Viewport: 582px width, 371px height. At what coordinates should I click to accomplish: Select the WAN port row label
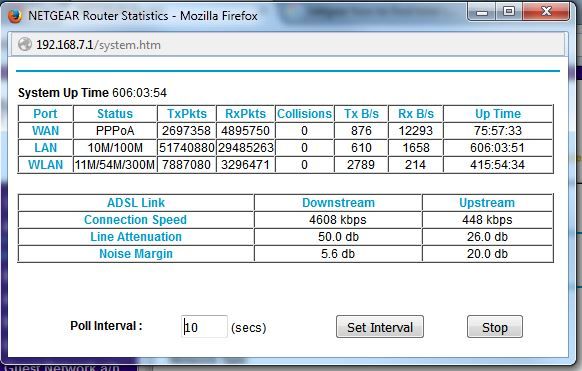coord(45,131)
